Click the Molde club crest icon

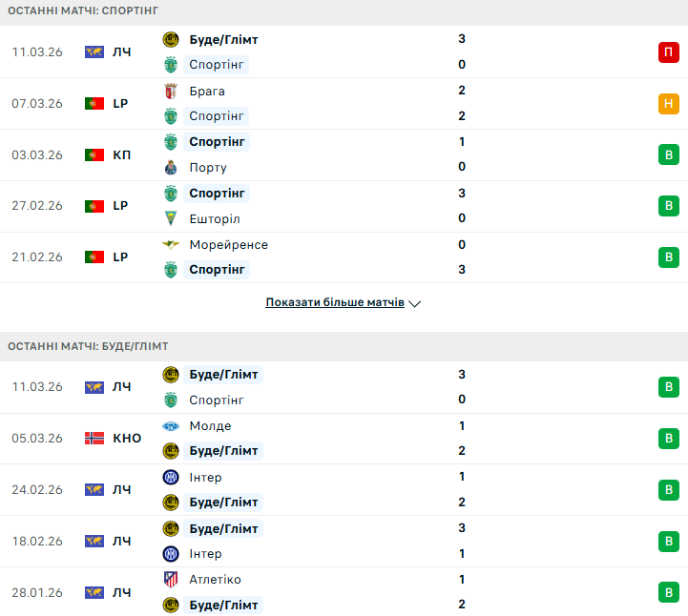(171, 426)
